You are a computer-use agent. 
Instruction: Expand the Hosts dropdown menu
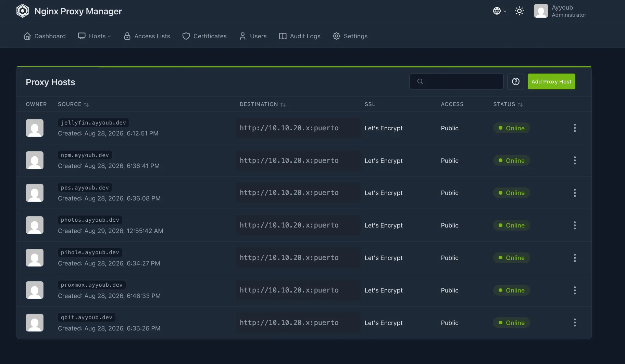(x=95, y=36)
